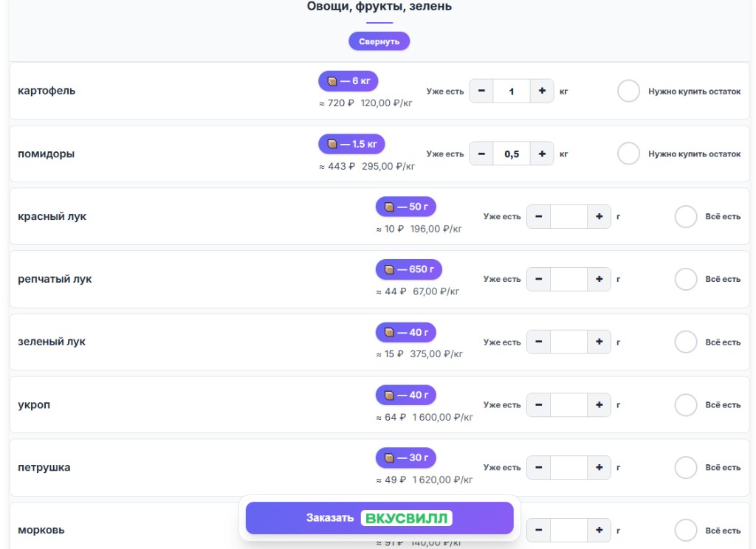Increase помидоры quantity with the plus button

(x=542, y=153)
